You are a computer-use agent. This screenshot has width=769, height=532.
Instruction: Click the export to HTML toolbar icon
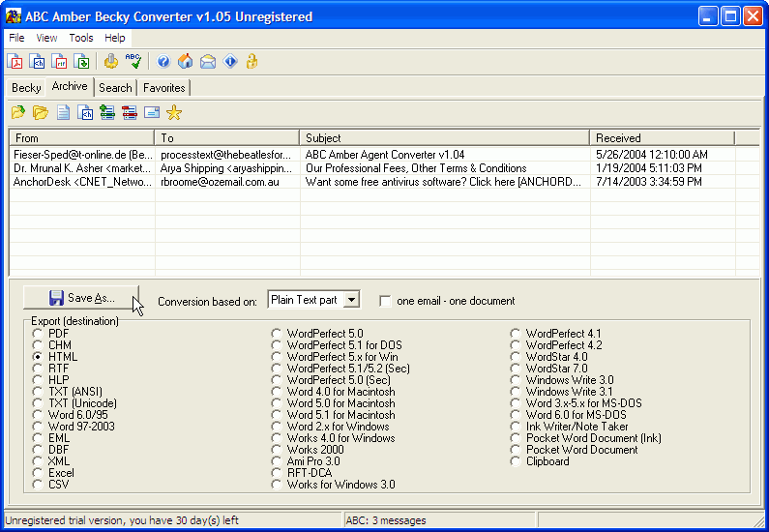click(38, 61)
